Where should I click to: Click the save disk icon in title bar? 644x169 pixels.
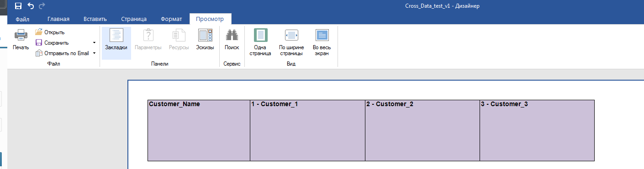coord(18,6)
